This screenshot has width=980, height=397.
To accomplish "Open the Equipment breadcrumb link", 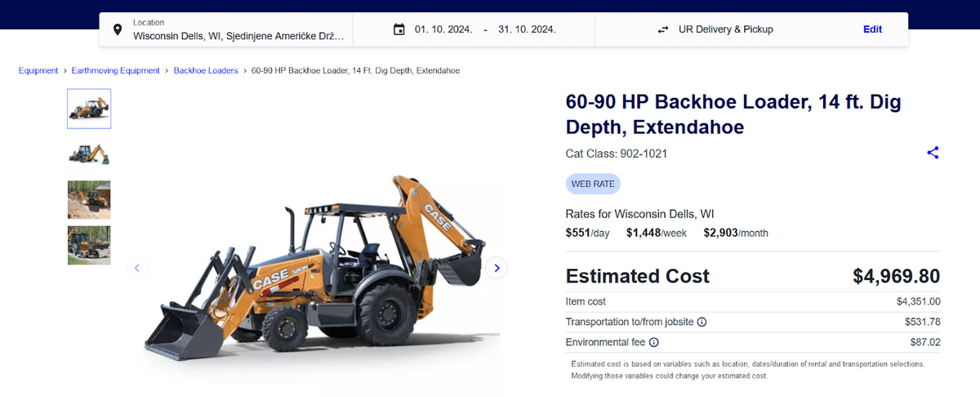I will [x=38, y=71].
